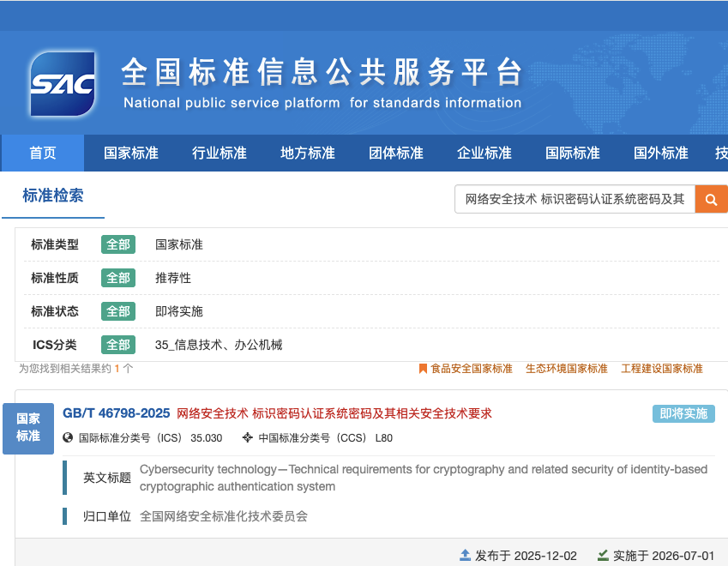Toggle 全部 filter for 标准状态
The height and width of the screenshot is (566, 728).
tap(118, 311)
